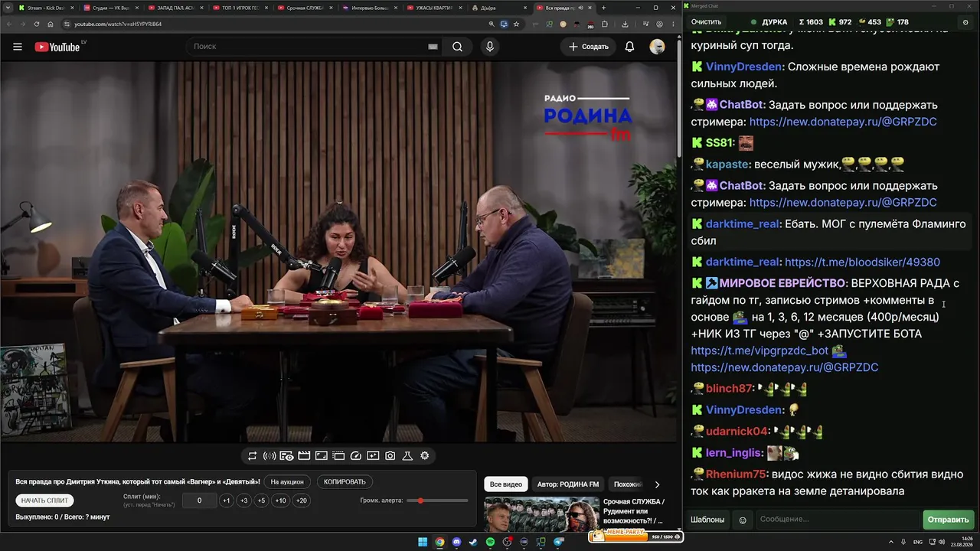Click the КОПИРОВАТЬ button
Screen dimensions: 980x551
345,482
